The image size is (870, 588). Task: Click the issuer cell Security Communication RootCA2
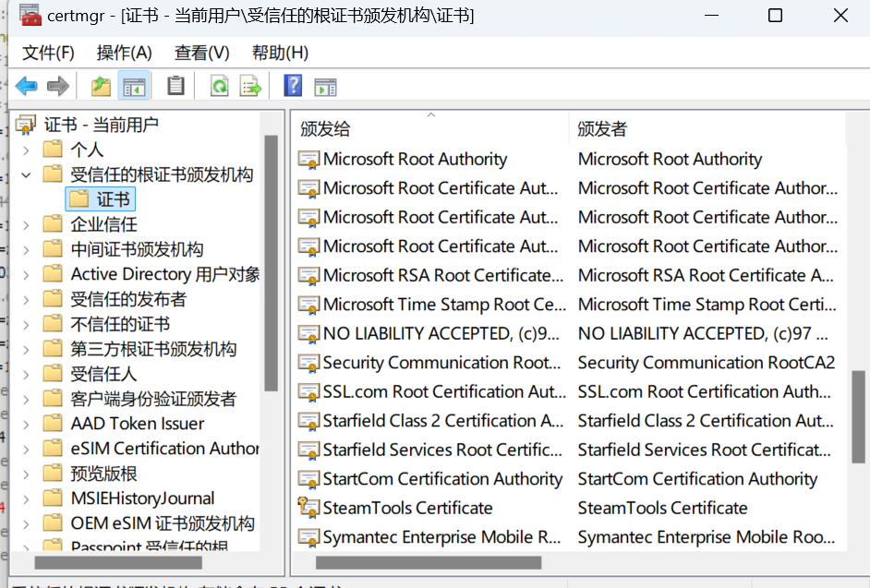tap(707, 363)
